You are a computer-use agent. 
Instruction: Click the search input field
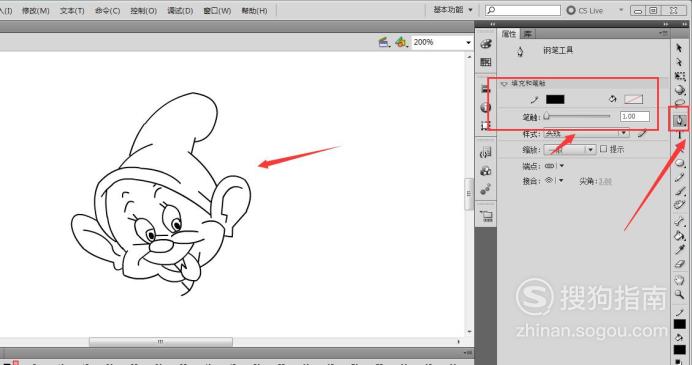click(523, 10)
